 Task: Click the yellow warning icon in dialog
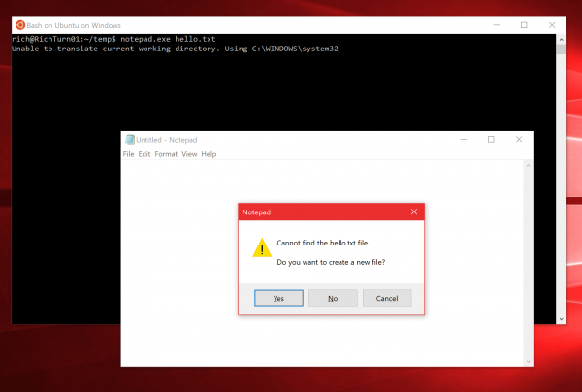tap(262, 247)
